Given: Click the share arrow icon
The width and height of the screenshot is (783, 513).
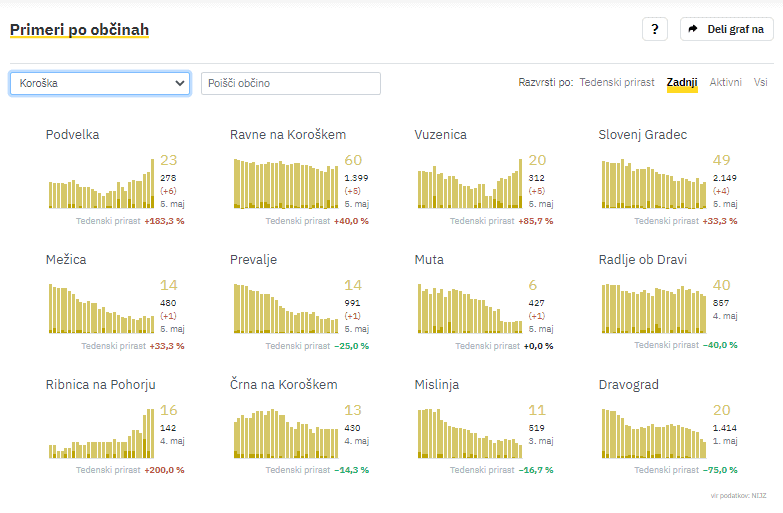Looking at the screenshot, I should click(x=693, y=29).
